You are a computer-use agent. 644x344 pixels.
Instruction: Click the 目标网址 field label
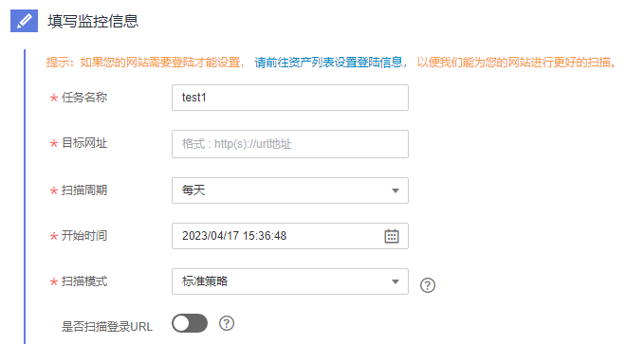pos(84,143)
